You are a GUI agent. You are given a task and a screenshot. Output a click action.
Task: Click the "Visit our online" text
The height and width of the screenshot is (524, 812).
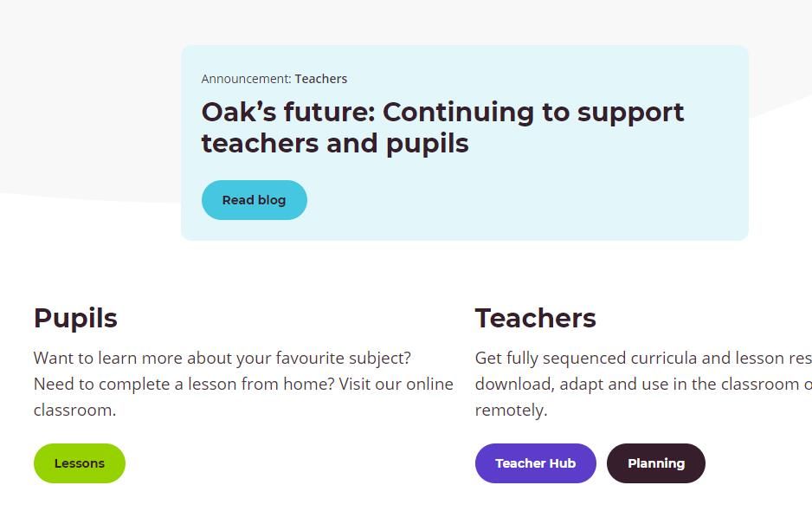(396, 384)
